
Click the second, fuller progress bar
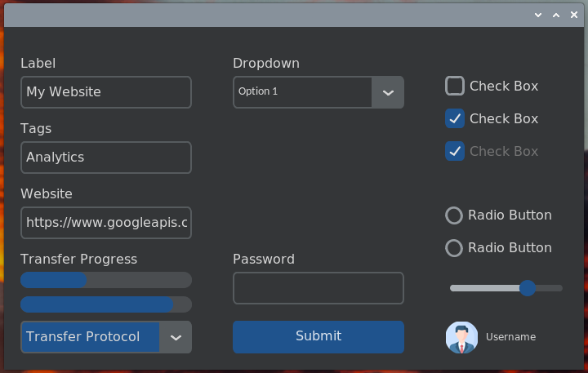pos(106,304)
